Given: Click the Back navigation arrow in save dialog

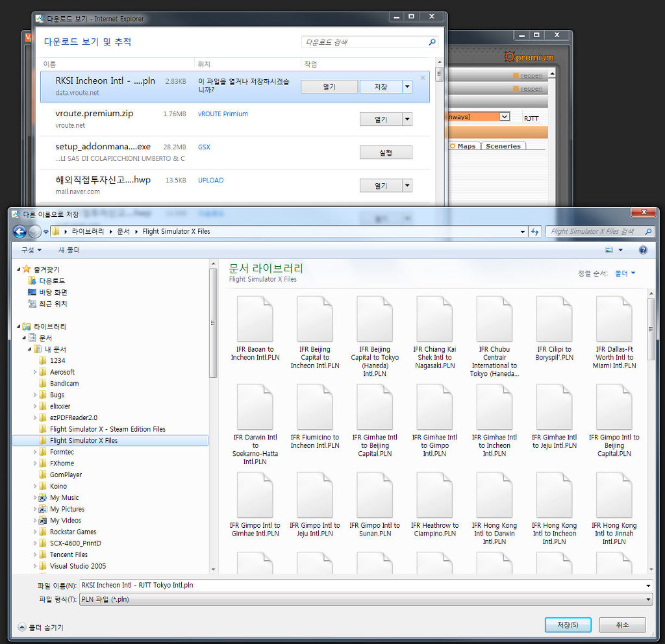Looking at the screenshot, I should 19,232.
